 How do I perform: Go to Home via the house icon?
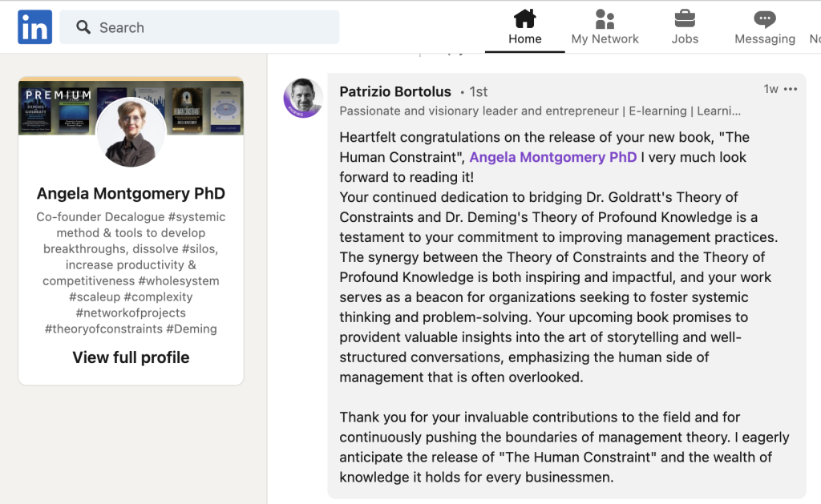click(524, 19)
